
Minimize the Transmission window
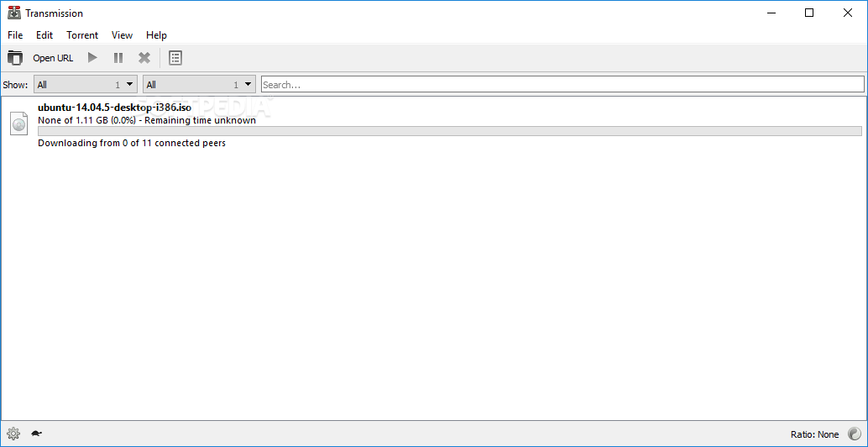pyautogui.click(x=771, y=13)
